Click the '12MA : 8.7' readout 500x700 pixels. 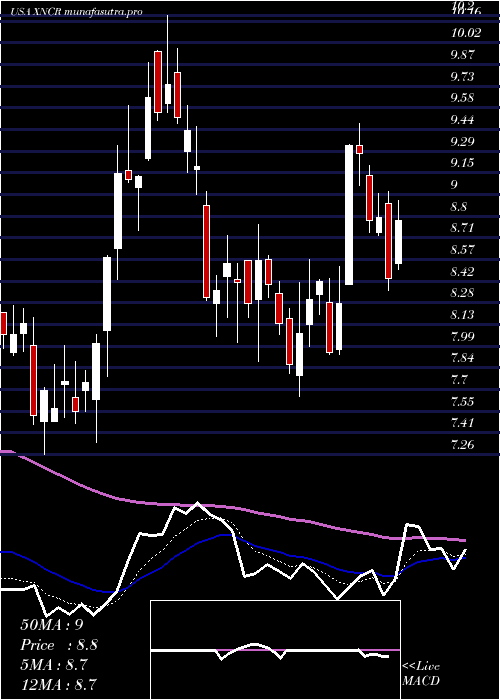pos(59,684)
